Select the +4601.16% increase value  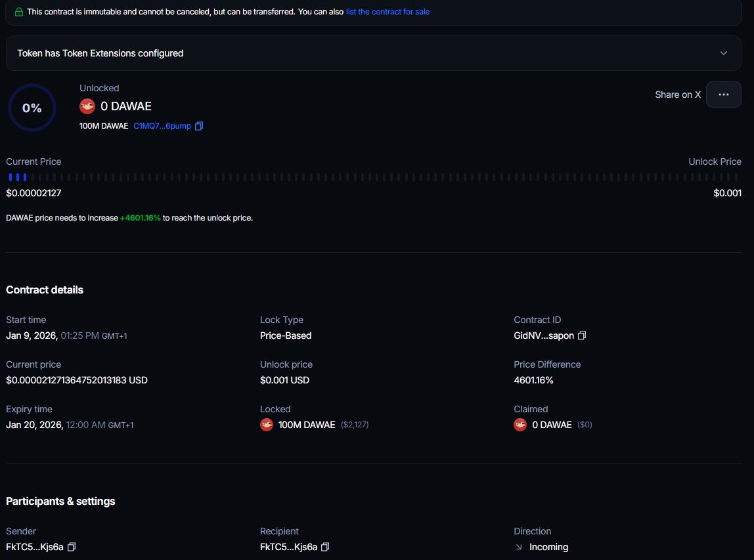141,218
